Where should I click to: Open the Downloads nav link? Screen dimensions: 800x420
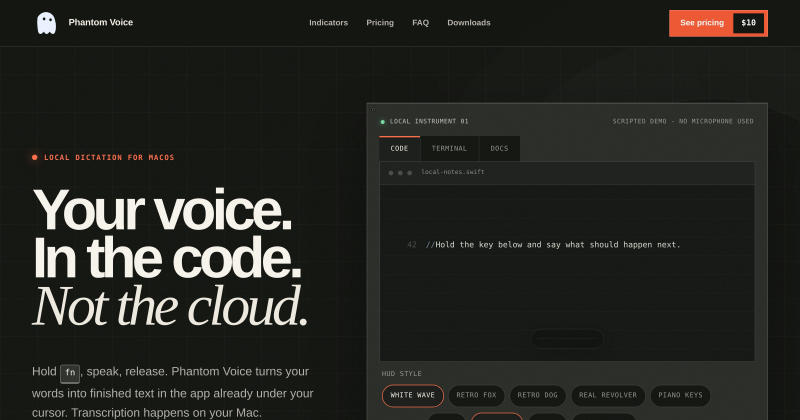pyautogui.click(x=469, y=23)
